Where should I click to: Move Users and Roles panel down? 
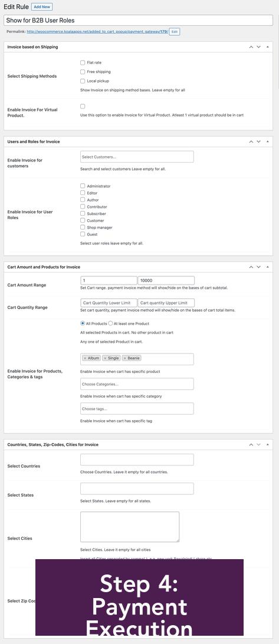[x=259, y=141]
